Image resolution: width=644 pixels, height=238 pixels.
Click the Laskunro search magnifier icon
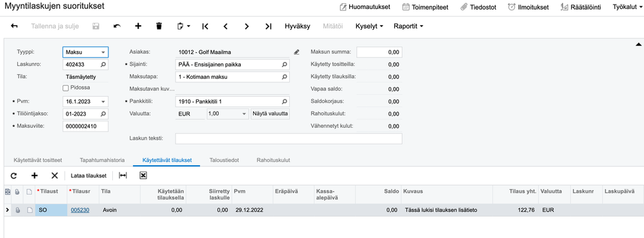[x=103, y=64]
